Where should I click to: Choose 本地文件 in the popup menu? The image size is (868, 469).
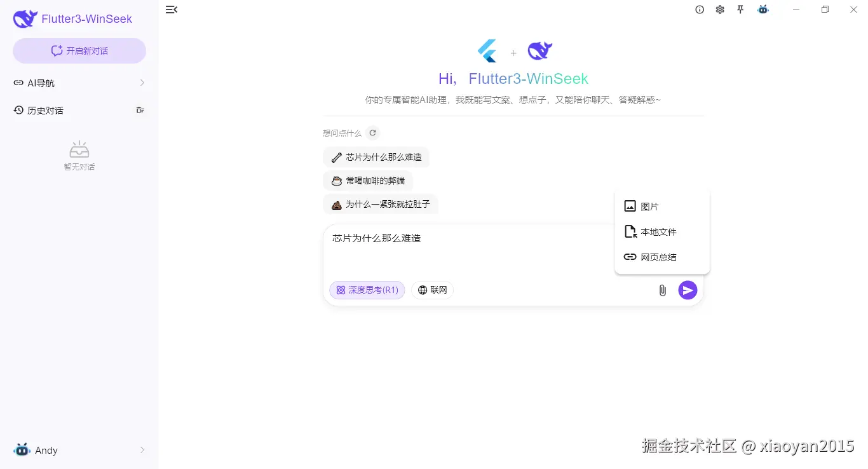[x=656, y=231]
